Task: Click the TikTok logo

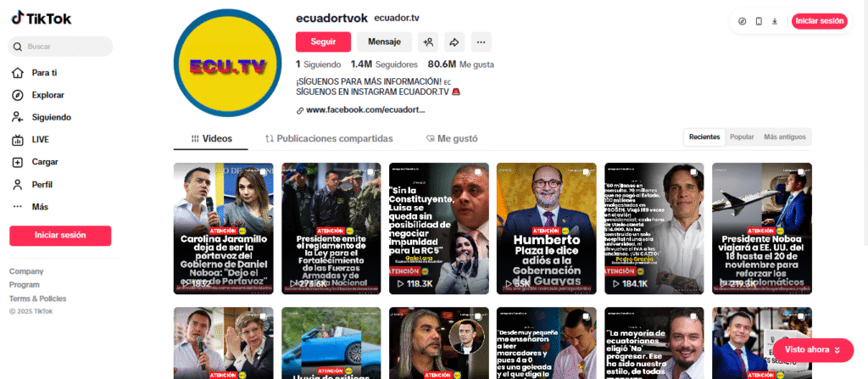Action: (41, 19)
